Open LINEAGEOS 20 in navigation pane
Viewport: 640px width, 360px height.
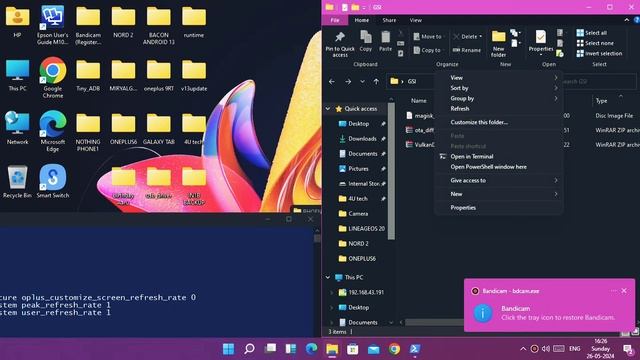(362, 229)
